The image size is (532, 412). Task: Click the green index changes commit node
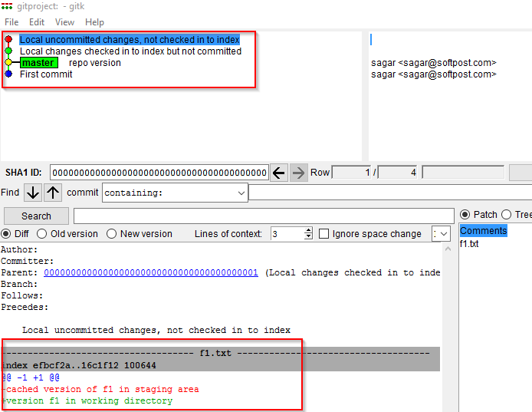tap(8, 51)
